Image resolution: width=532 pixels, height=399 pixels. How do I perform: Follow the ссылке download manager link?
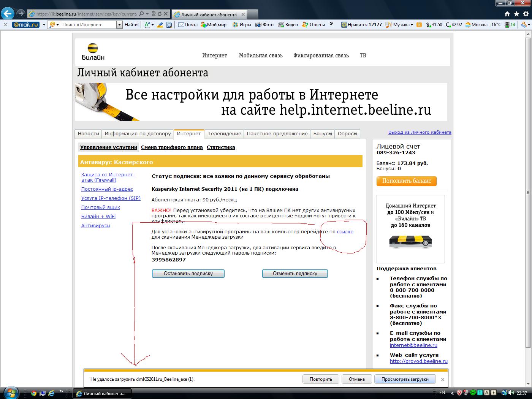point(345,232)
